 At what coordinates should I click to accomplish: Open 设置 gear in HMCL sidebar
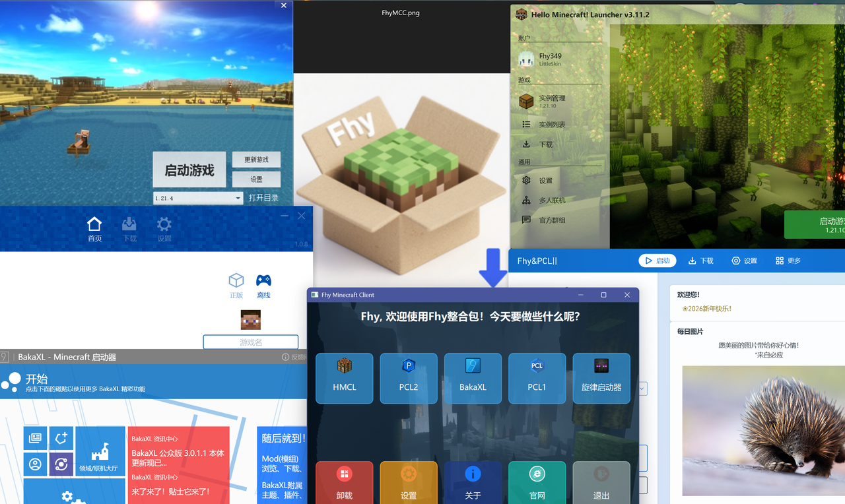(559, 180)
